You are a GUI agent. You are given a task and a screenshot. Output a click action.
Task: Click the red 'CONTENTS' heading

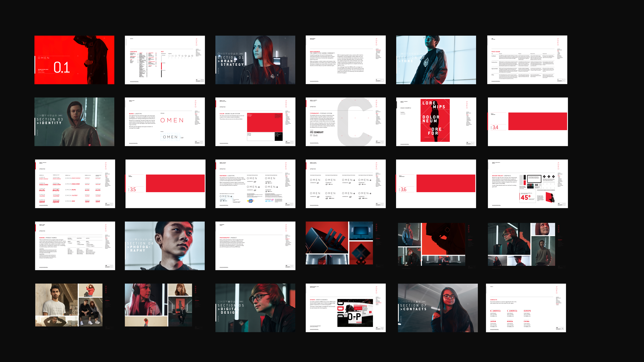(x=133, y=52)
